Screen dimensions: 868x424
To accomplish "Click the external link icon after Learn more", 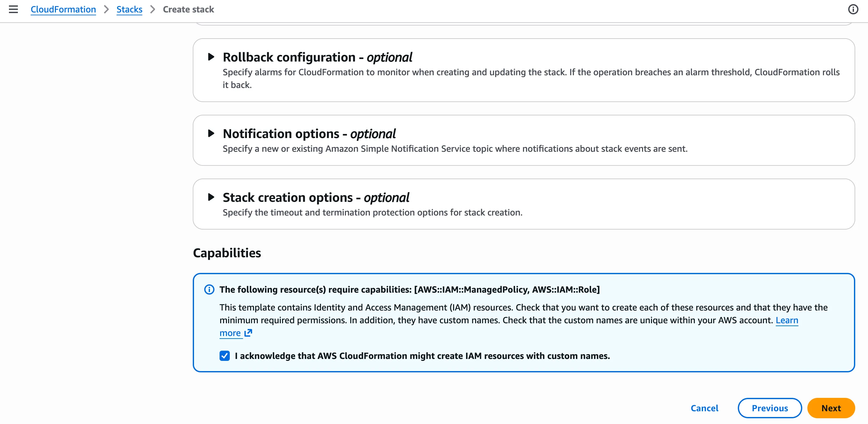I will [248, 333].
